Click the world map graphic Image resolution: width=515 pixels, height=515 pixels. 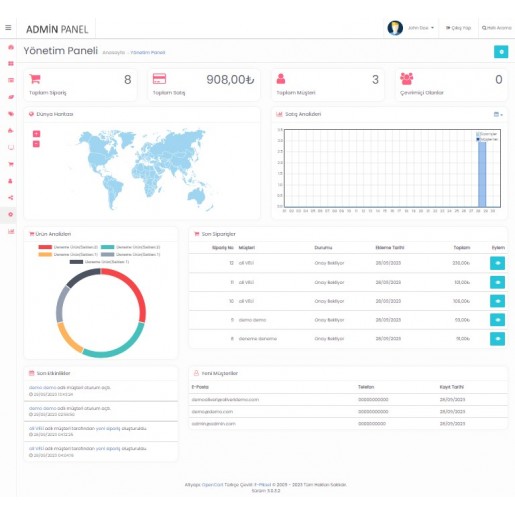tap(143, 169)
